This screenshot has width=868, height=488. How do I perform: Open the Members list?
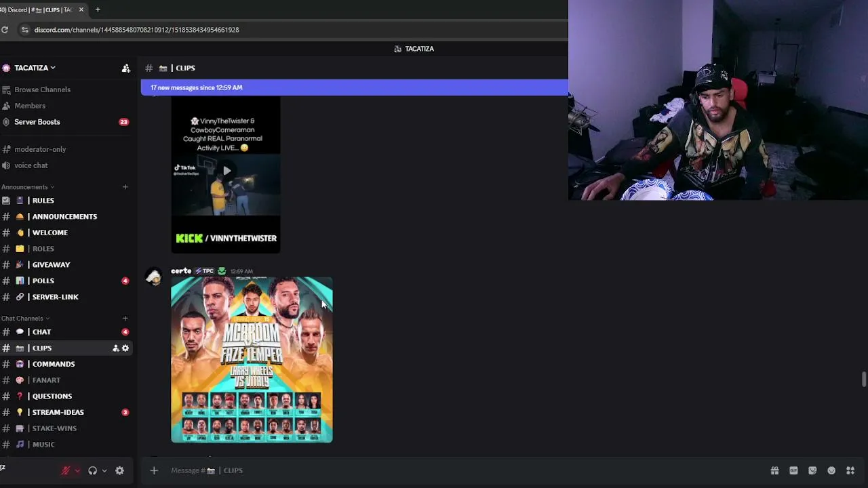click(x=30, y=106)
